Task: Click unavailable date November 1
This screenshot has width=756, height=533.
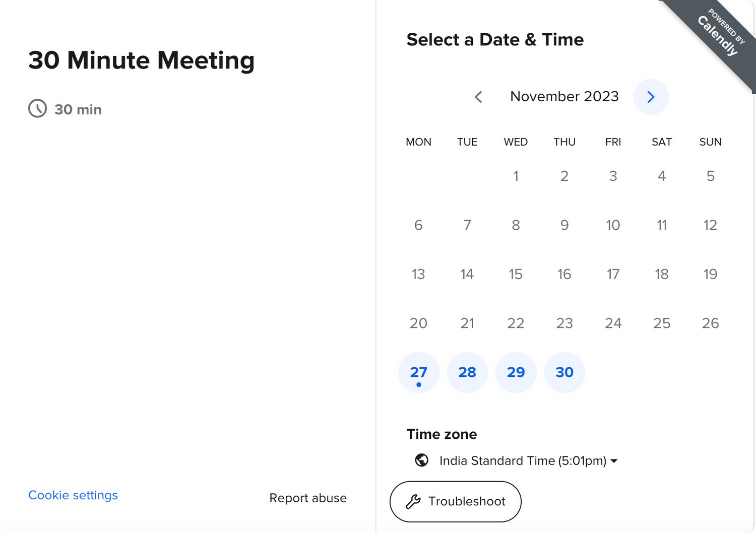Action: 516,176
